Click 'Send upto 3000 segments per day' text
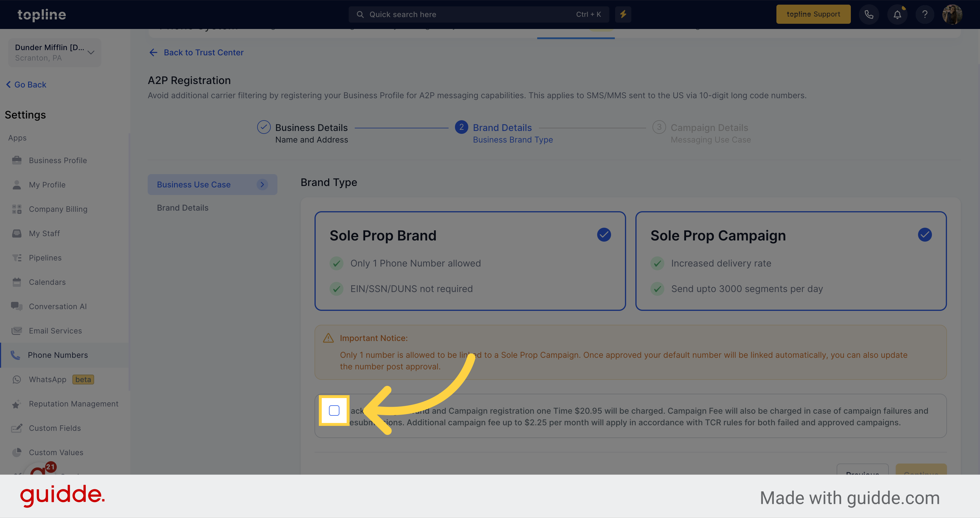Image resolution: width=980 pixels, height=518 pixels. point(747,289)
